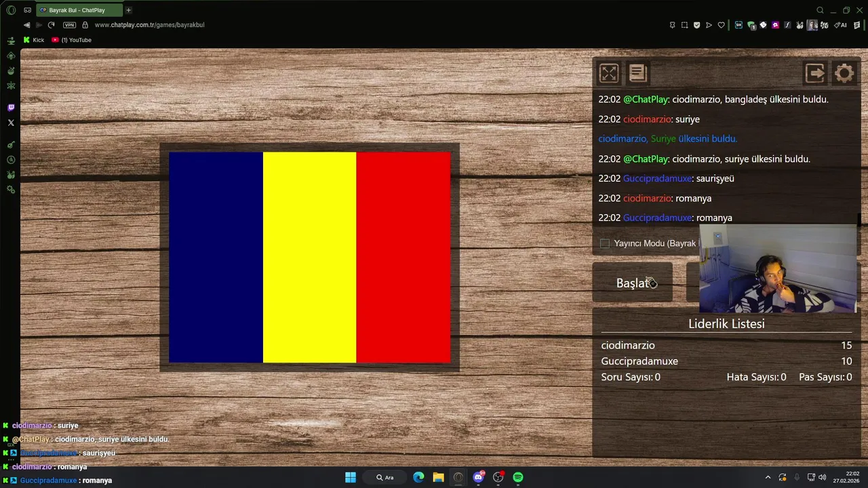Screen dimensions: 868x488
Task: Click the 'Pas Sayısı: 0' text
Action: (825, 377)
